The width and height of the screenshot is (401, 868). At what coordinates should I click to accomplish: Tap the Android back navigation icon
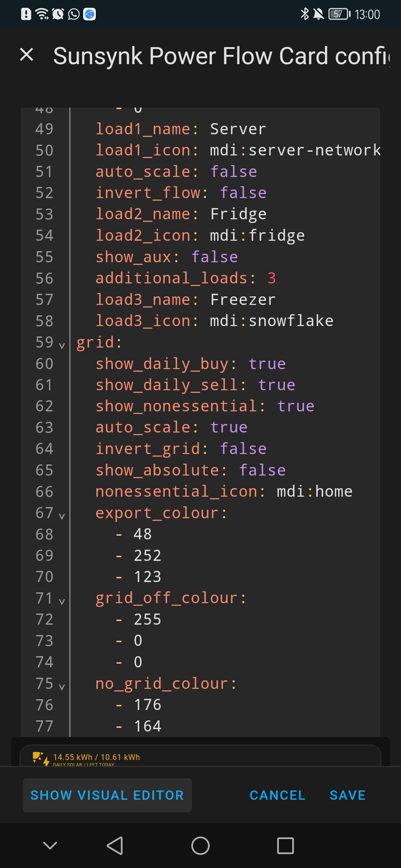[115, 846]
